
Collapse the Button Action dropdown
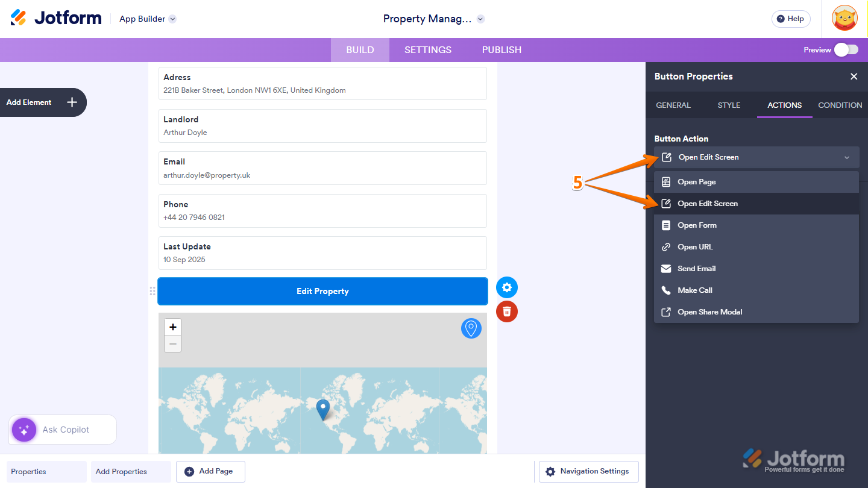[x=848, y=157]
